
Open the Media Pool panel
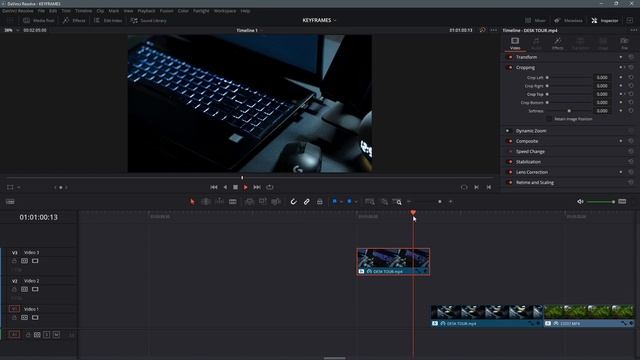[x=39, y=20]
